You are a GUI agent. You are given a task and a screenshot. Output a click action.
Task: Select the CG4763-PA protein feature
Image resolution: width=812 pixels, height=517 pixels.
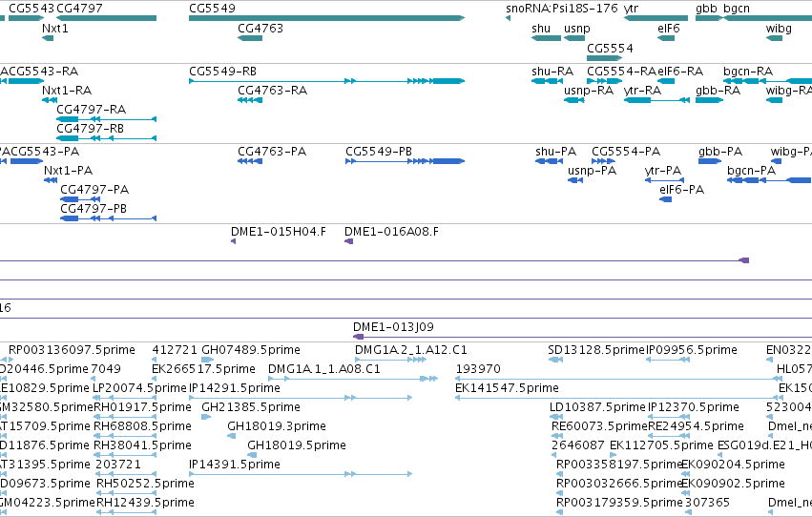pos(250,161)
